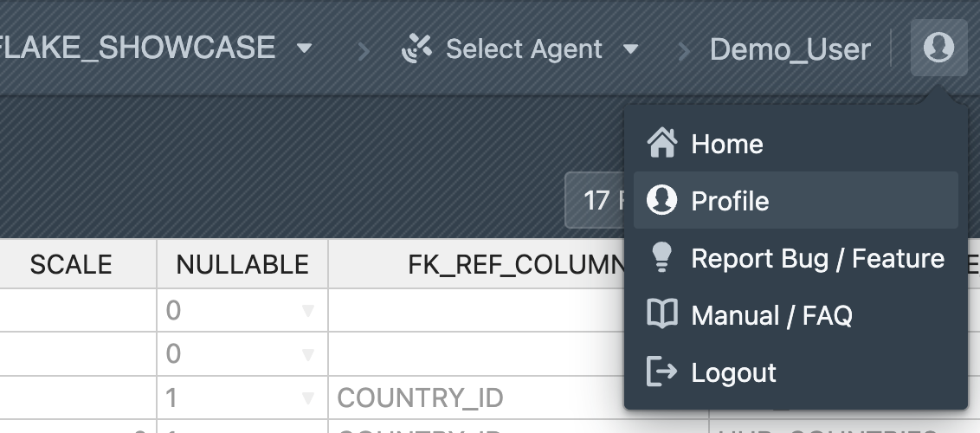
Task: Click the Logout arrow icon
Action: point(662,372)
